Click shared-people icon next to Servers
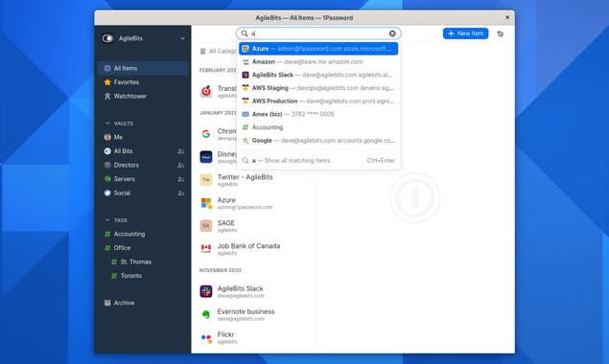609x364 pixels. 180,179
